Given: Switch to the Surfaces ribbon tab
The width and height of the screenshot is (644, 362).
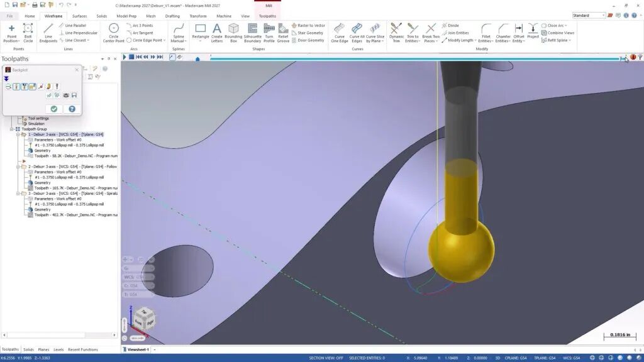Looking at the screenshot, I should tap(79, 16).
